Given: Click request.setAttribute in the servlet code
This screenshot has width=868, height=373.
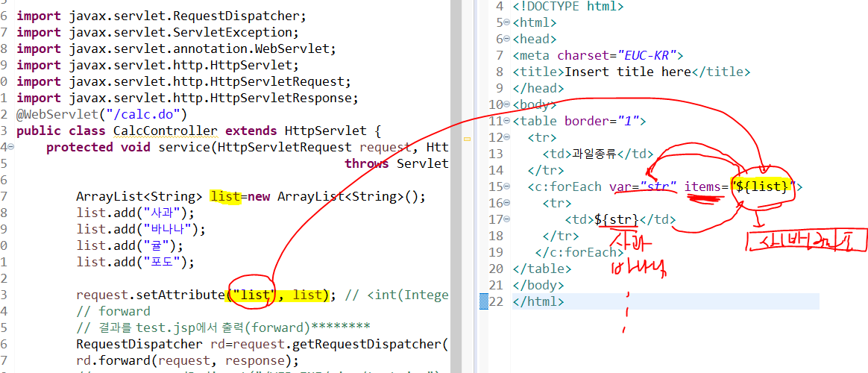Looking at the screenshot, I should [151, 295].
